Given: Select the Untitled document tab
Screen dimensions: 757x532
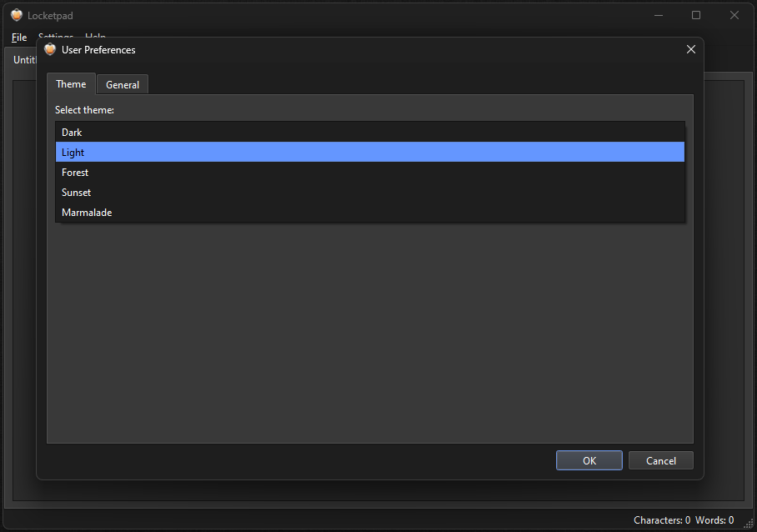Looking at the screenshot, I should 24,59.
